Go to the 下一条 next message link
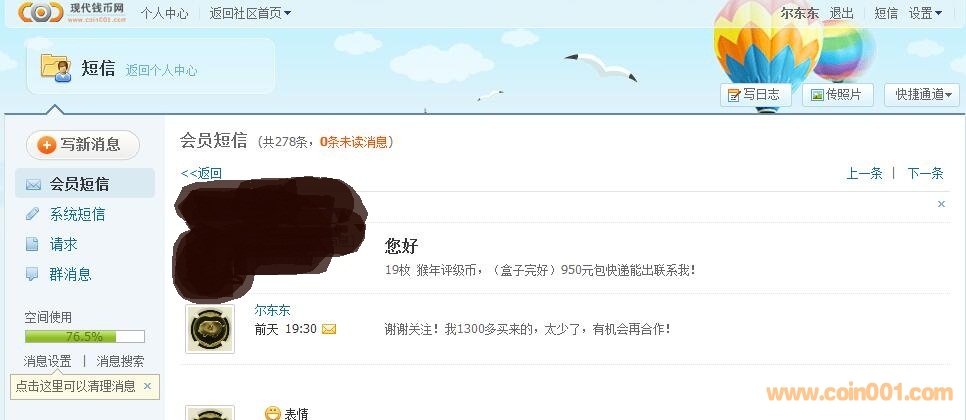 click(925, 174)
